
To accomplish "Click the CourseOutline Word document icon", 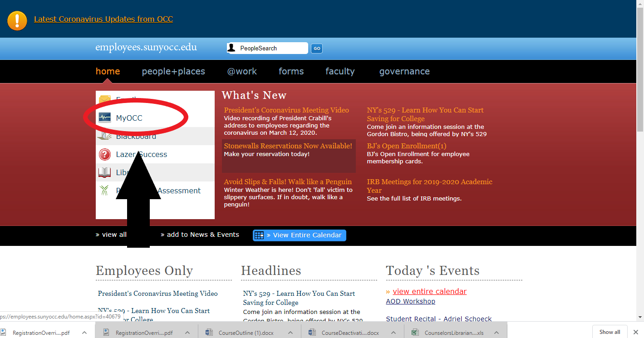I will click(209, 332).
